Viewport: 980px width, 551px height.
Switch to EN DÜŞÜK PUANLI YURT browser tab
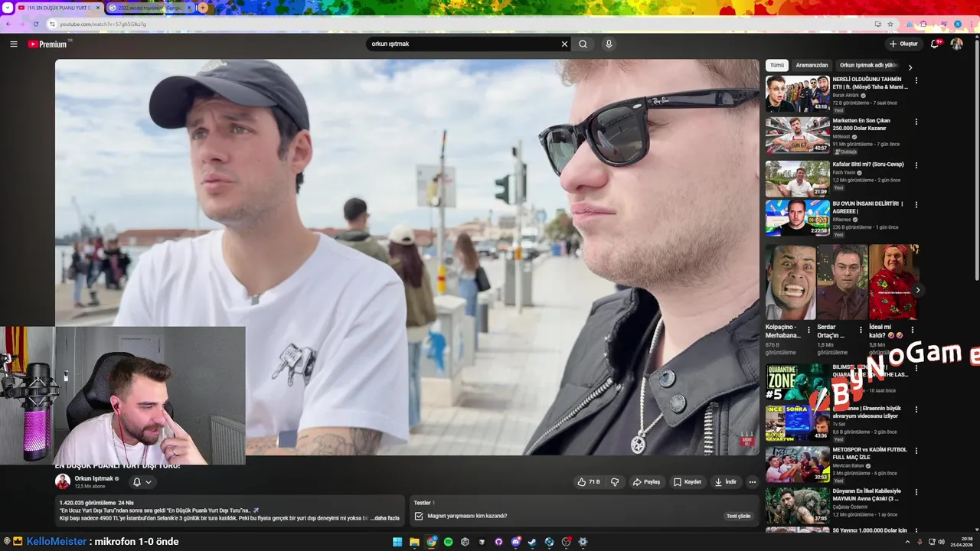click(59, 8)
